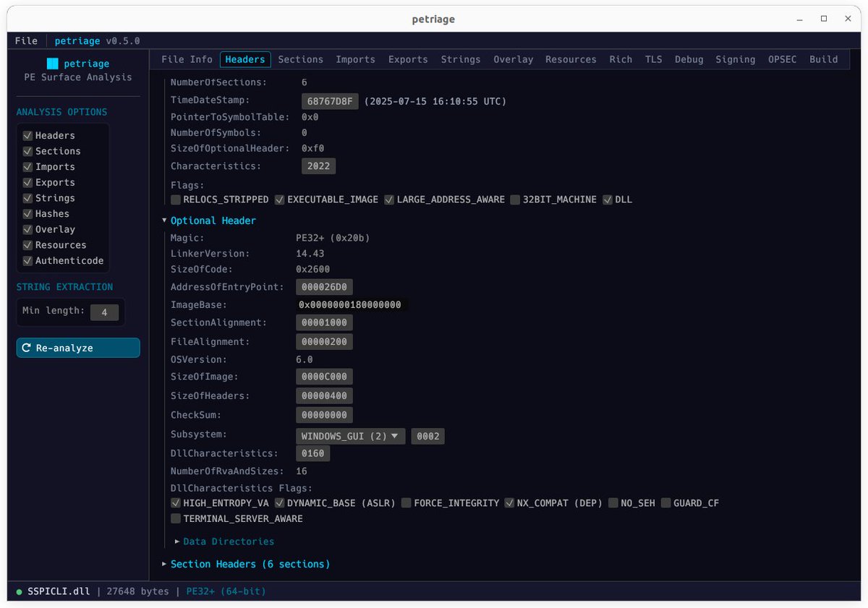Open the File menu
Viewport: 868px width, 608px height.
[26, 40]
